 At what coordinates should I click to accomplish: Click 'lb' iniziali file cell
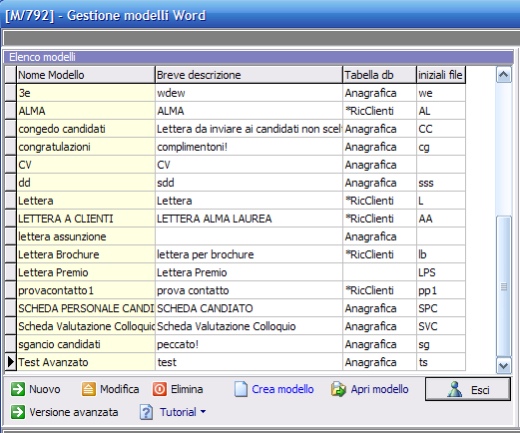(441, 255)
